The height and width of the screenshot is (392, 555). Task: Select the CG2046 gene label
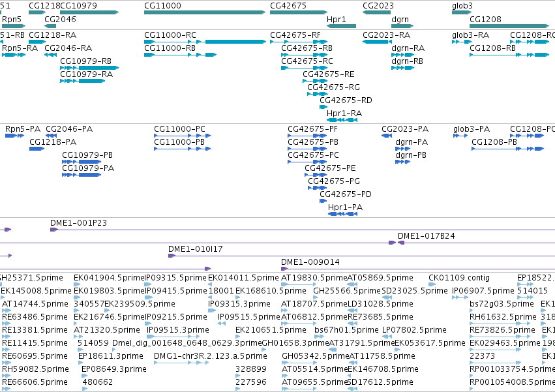pyautogui.click(x=60, y=19)
